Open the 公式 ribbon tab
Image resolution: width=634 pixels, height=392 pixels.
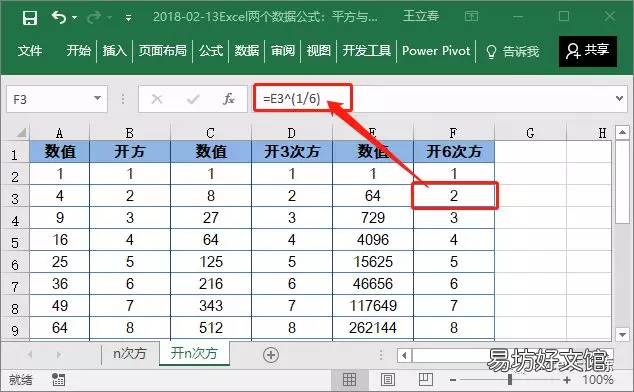[211, 51]
